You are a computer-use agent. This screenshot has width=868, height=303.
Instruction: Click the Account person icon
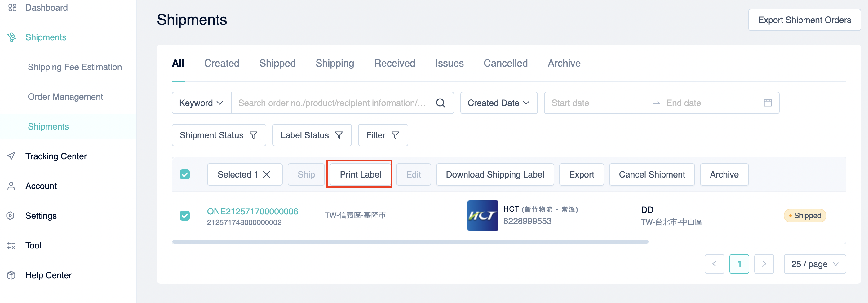pos(11,186)
